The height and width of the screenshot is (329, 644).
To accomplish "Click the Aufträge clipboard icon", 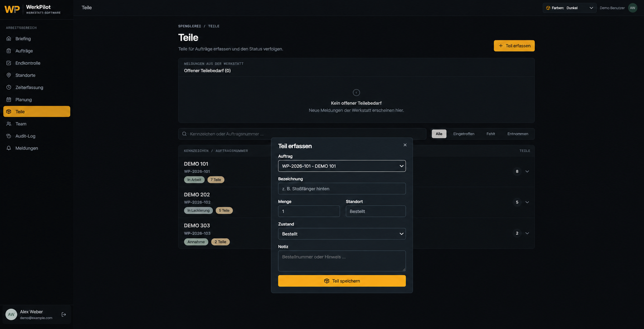I will click(9, 51).
